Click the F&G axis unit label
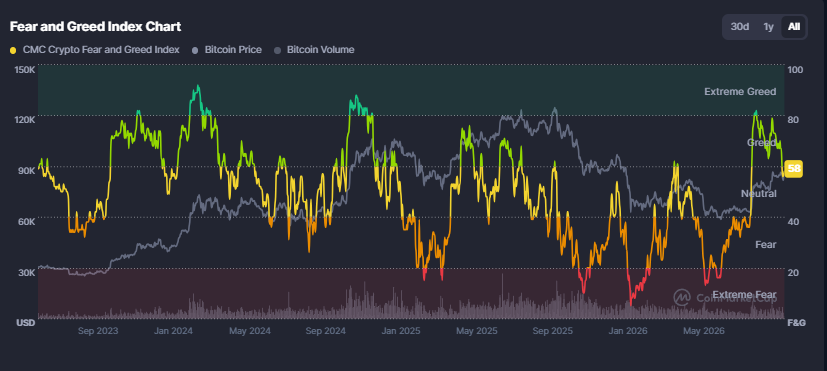827x371 pixels. [x=796, y=322]
